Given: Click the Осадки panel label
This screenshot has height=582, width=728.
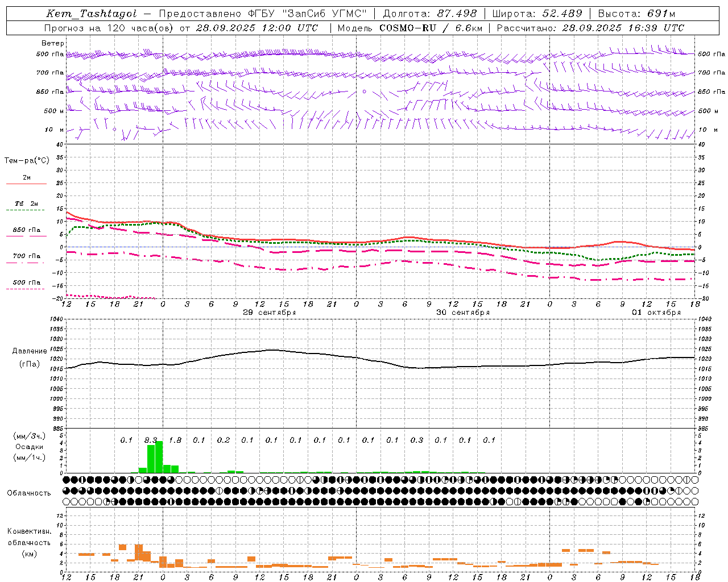Looking at the screenshot, I should tap(30, 447).
